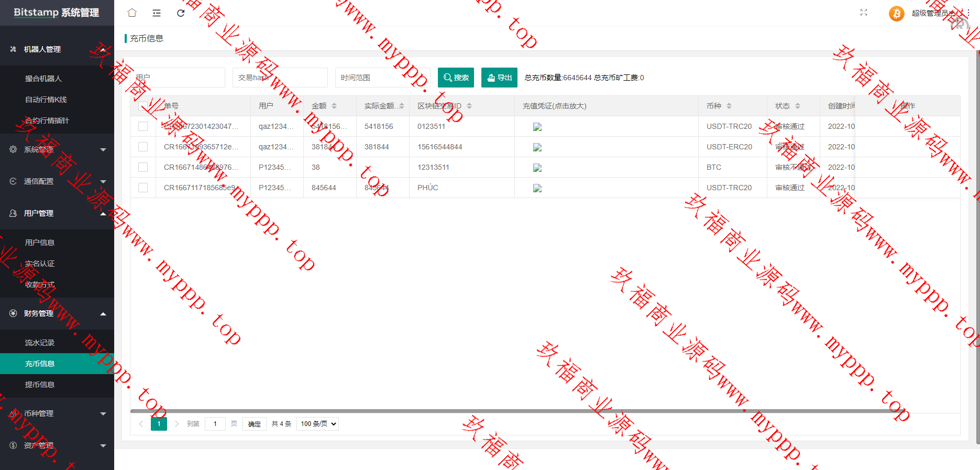This screenshot has width=980, height=470.
Task: Sort by 金额 column arrows
Action: [x=334, y=106]
